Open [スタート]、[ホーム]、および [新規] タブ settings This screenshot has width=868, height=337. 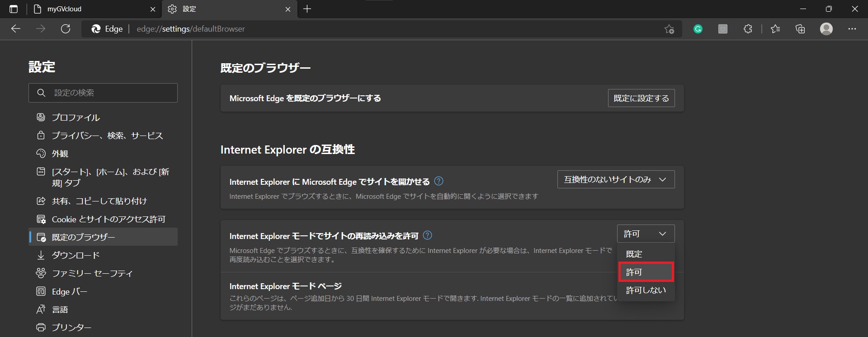[x=103, y=177]
